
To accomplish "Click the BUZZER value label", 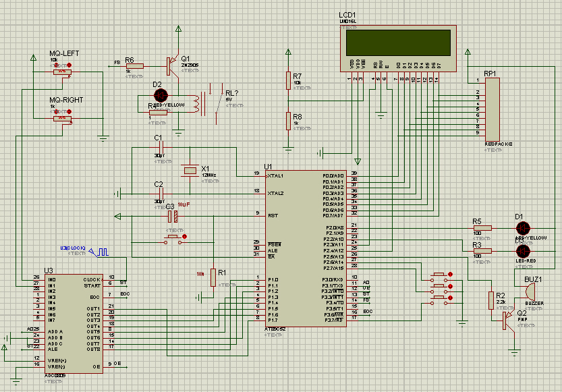I will click(x=534, y=303).
